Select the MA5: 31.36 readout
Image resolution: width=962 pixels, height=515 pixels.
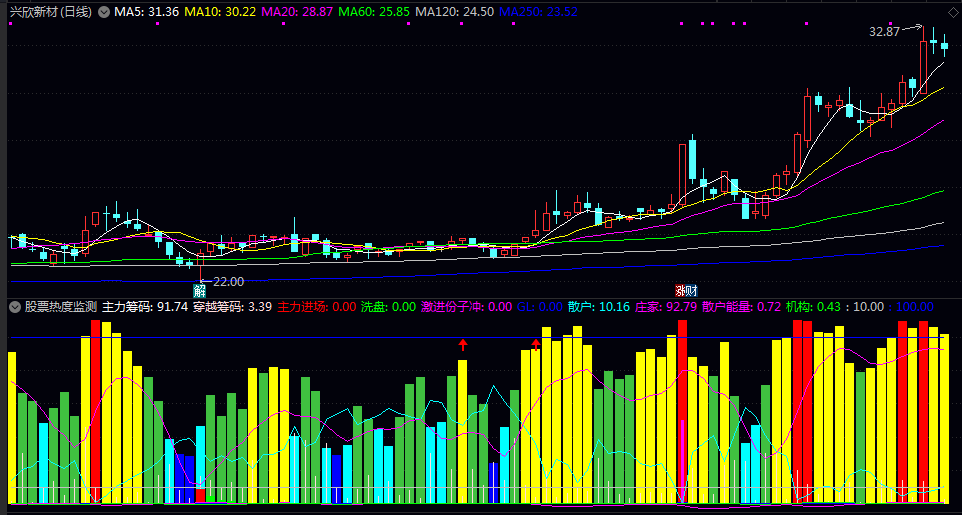click(x=146, y=12)
